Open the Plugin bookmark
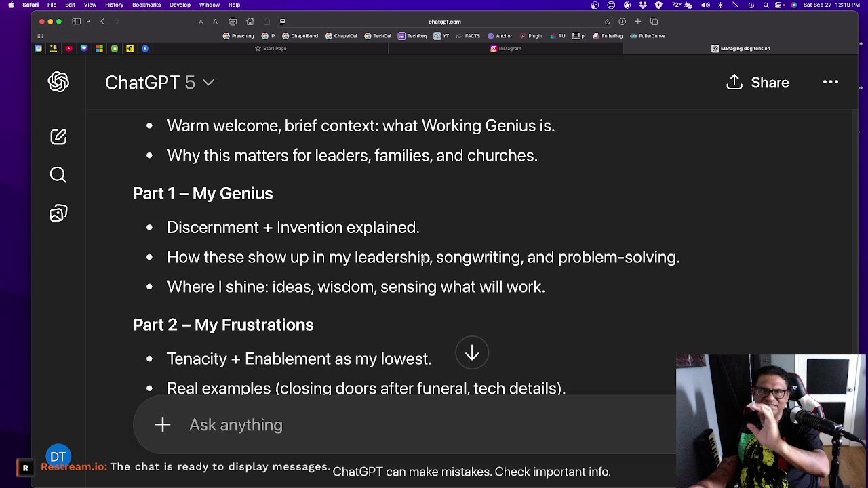 pyautogui.click(x=530, y=36)
